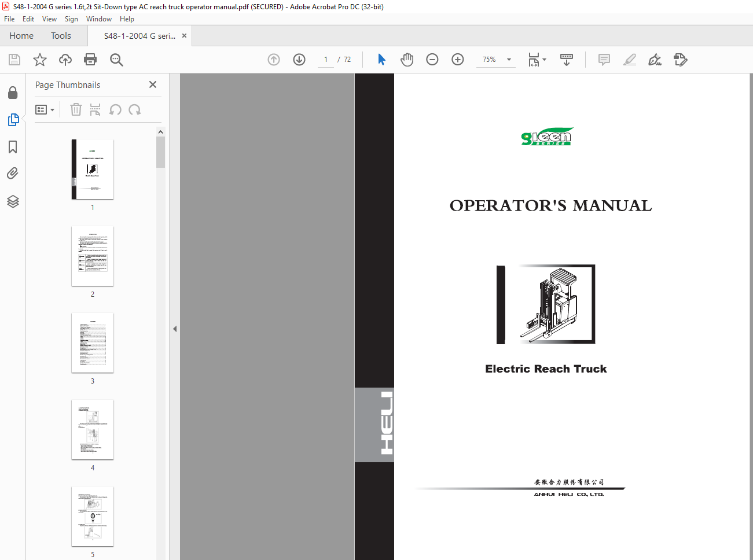This screenshot has width=753, height=560.
Task: Open the Bookmarks panel
Action: pos(13,147)
